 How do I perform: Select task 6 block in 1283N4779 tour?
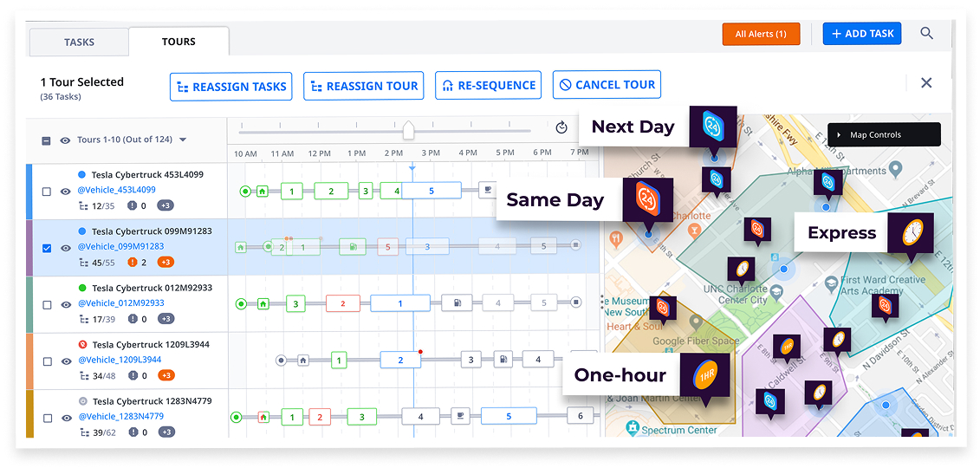click(580, 415)
